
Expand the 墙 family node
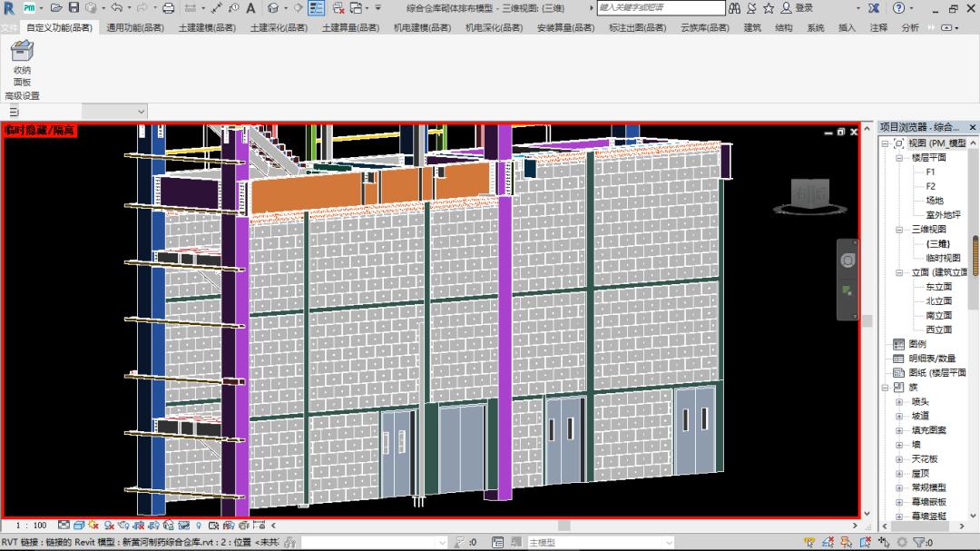coord(899,445)
